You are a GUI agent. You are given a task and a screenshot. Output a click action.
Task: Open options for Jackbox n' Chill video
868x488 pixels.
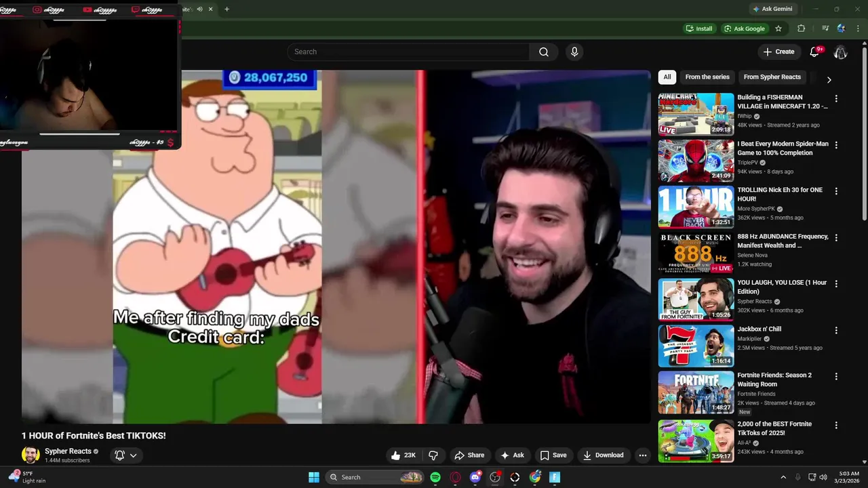click(836, 330)
